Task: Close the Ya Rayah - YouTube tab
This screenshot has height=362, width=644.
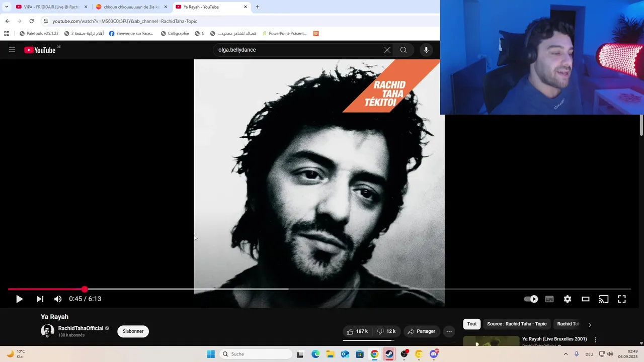Action: point(245,7)
